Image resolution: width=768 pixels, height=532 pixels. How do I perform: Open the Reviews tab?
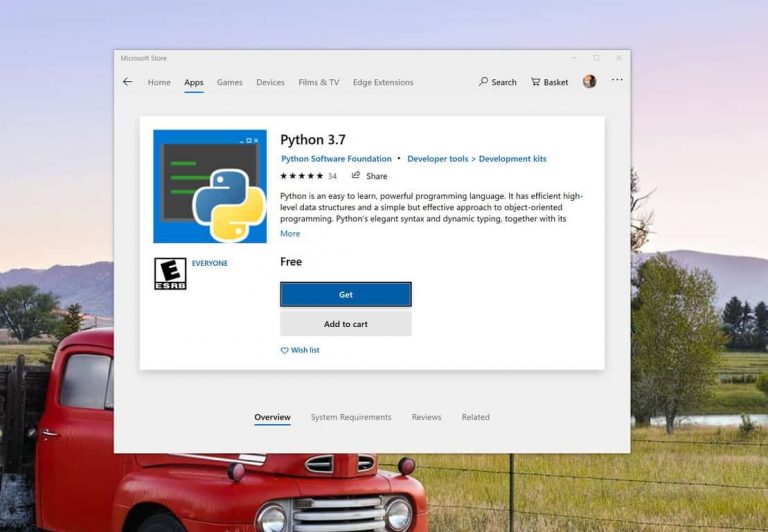[x=426, y=417]
